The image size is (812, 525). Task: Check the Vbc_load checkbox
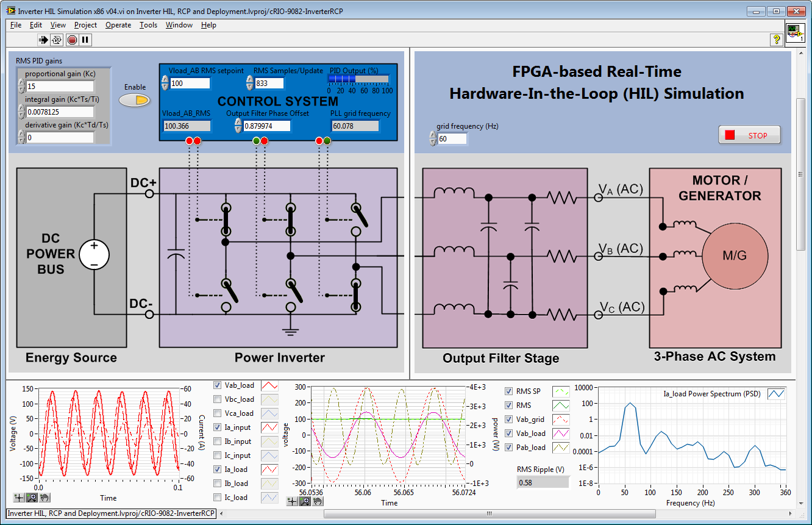point(218,399)
